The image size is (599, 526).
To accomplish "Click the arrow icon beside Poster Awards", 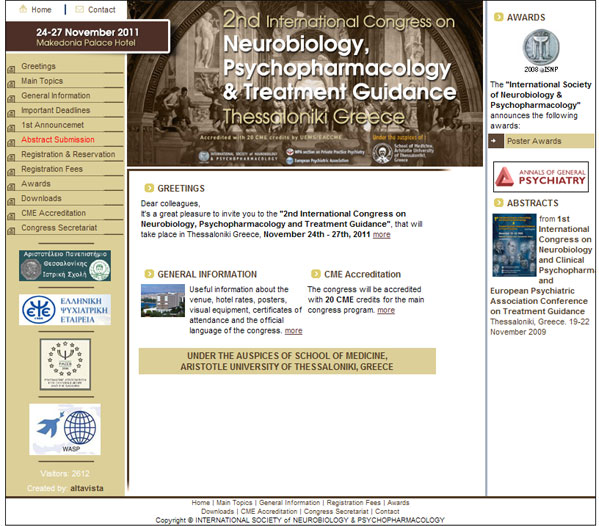I will click(495, 141).
